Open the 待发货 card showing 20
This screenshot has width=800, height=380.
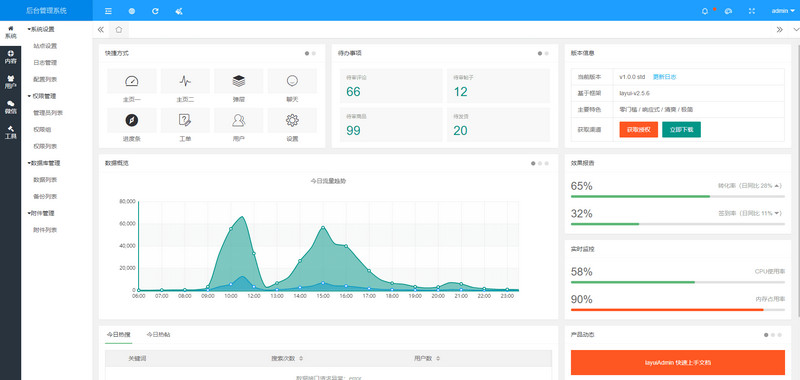coord(498,124)
